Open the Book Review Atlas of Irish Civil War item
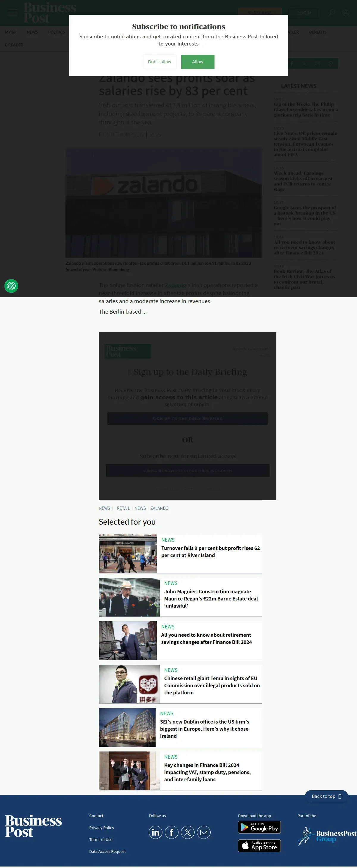The width and height of the screenshot is (357, 868). tap(304, 279)
